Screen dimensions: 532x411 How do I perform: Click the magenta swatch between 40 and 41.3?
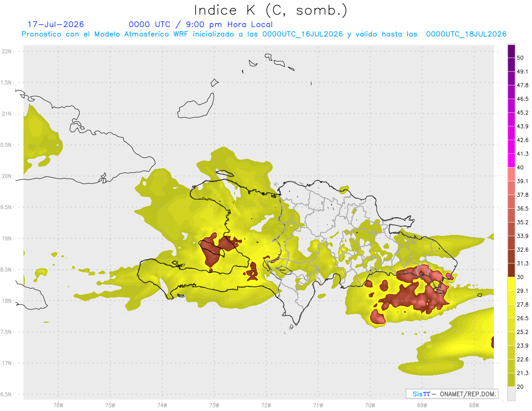pos(511,160)
